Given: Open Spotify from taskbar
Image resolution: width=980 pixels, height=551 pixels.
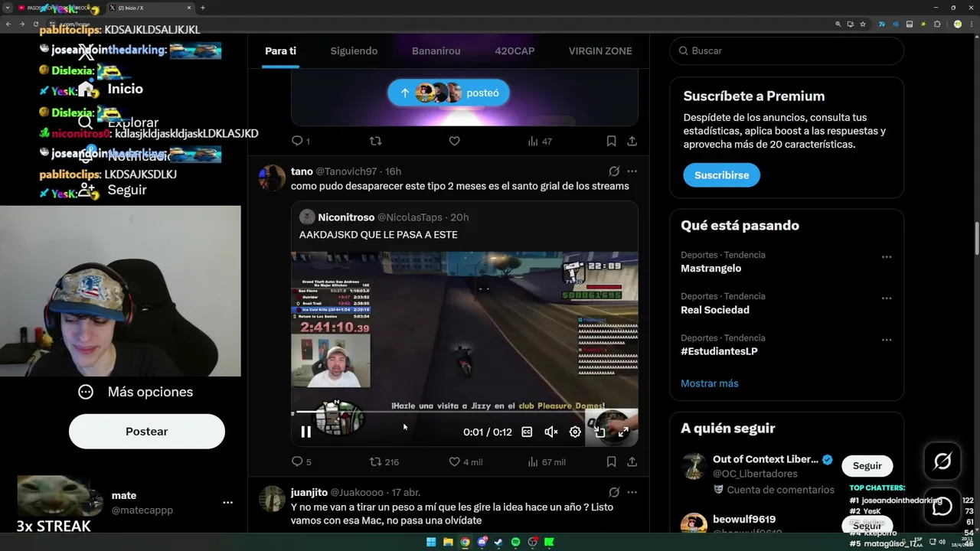Looking at the screenshot, I should (515, 542).
